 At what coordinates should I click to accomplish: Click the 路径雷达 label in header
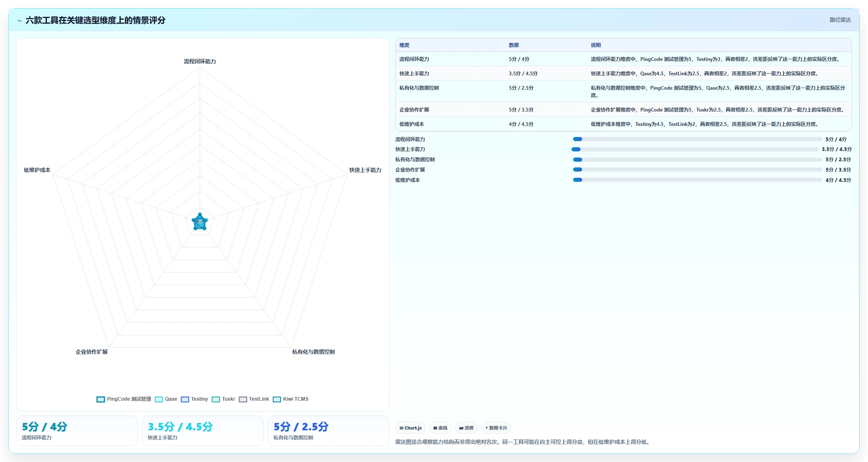tap(840, 20)
